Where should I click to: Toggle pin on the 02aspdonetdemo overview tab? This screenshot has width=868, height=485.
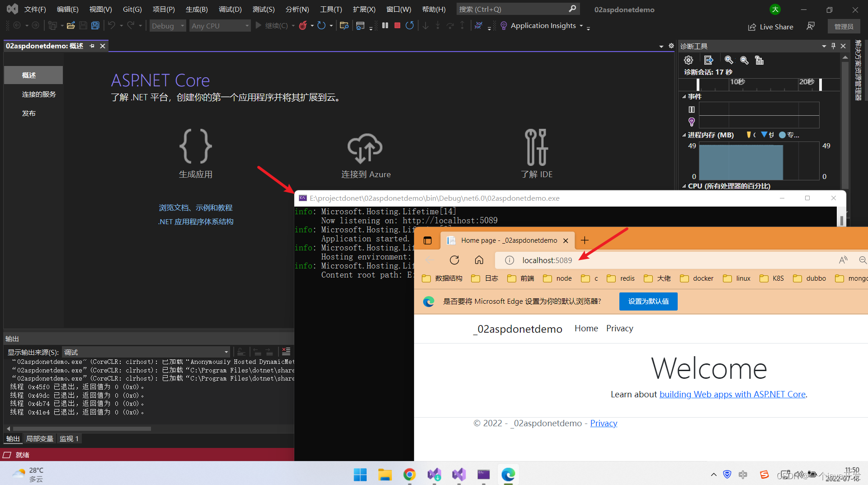click(x=92, y=46)
